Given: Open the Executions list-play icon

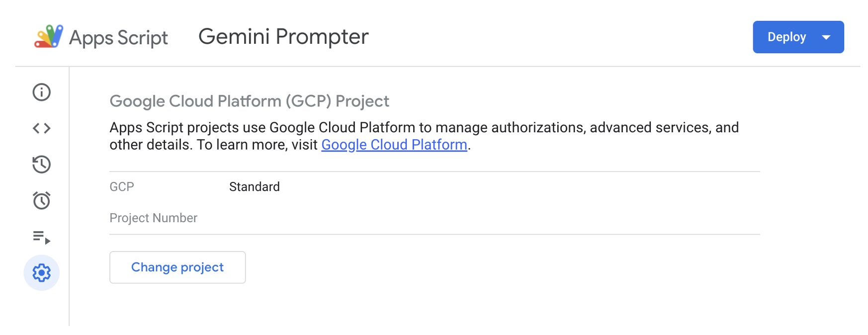Looking at the screenshot, I should click(x=42, y=237).
